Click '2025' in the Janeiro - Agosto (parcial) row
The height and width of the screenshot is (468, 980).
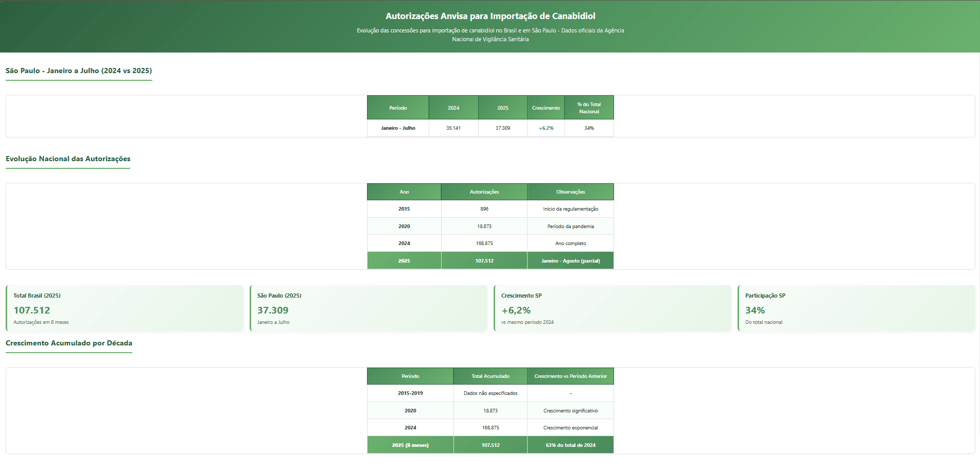404,261
